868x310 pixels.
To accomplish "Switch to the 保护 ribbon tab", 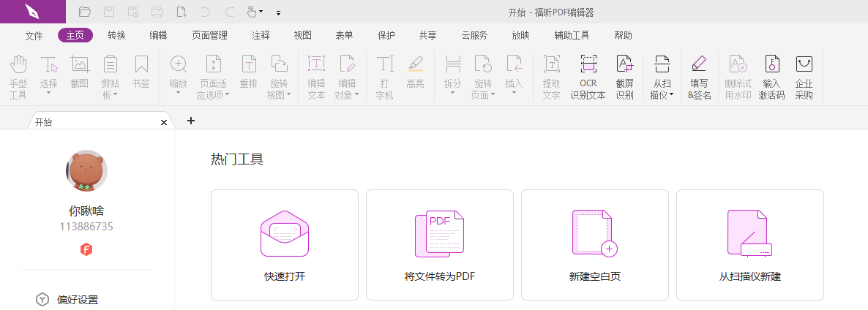I will click(386, 35).
